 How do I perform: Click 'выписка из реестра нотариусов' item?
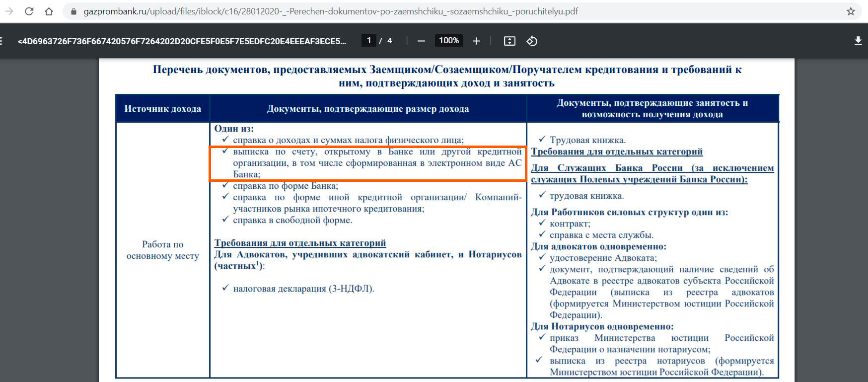coord(661,366)
